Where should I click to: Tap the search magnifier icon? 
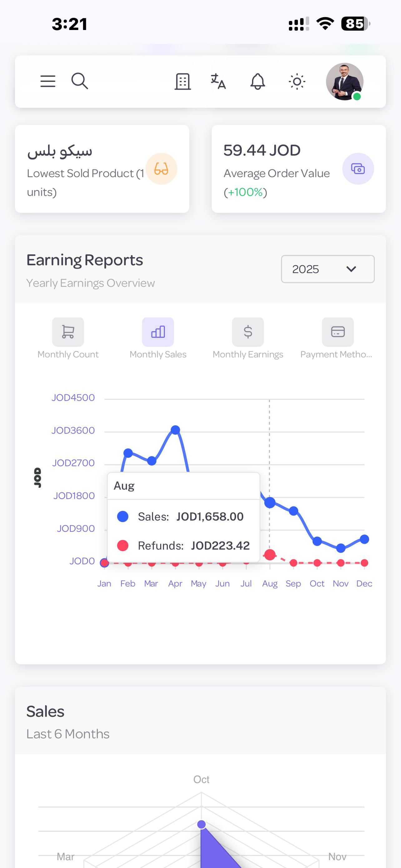(80, 81)
